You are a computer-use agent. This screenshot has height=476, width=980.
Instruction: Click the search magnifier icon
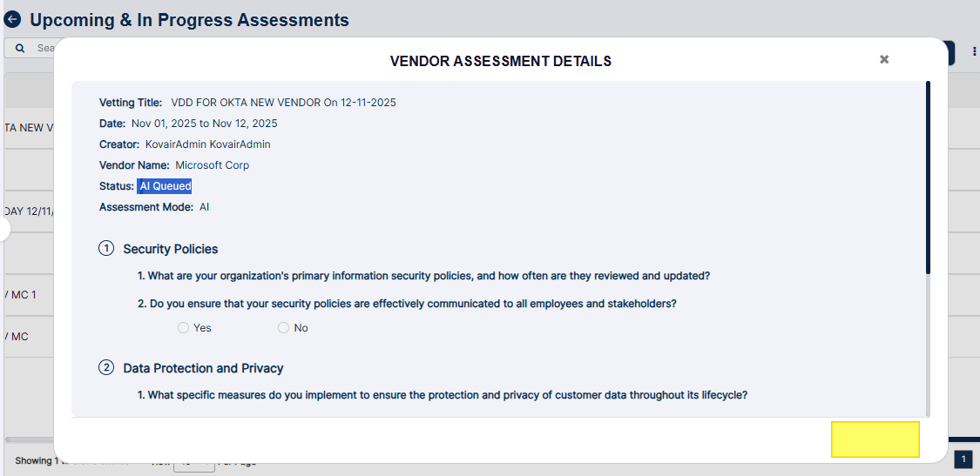coord(20,49)
